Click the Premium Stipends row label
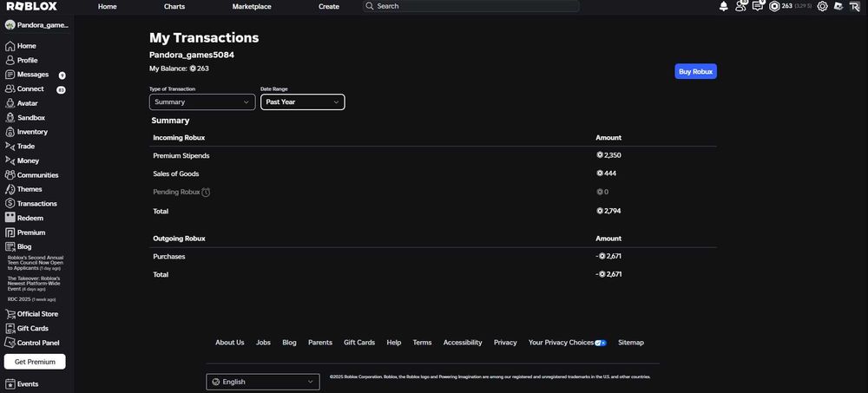Viewport: 868px width, 393px height. (181, 155)
